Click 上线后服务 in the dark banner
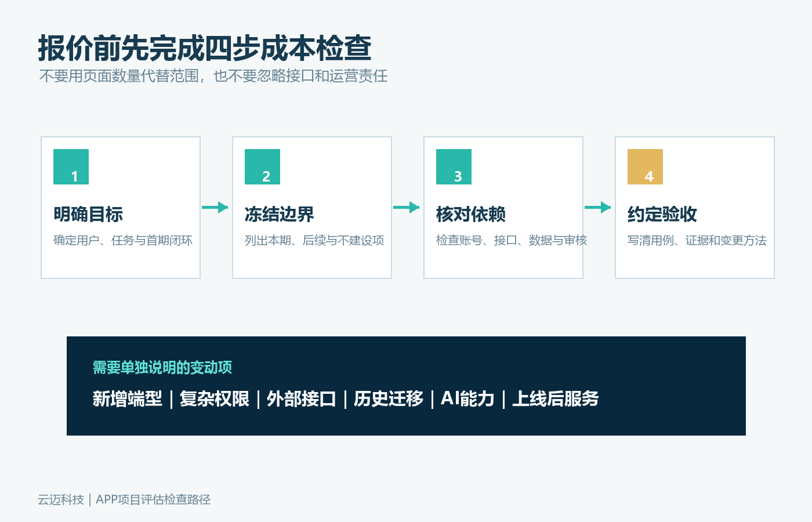 coord(556,398)
